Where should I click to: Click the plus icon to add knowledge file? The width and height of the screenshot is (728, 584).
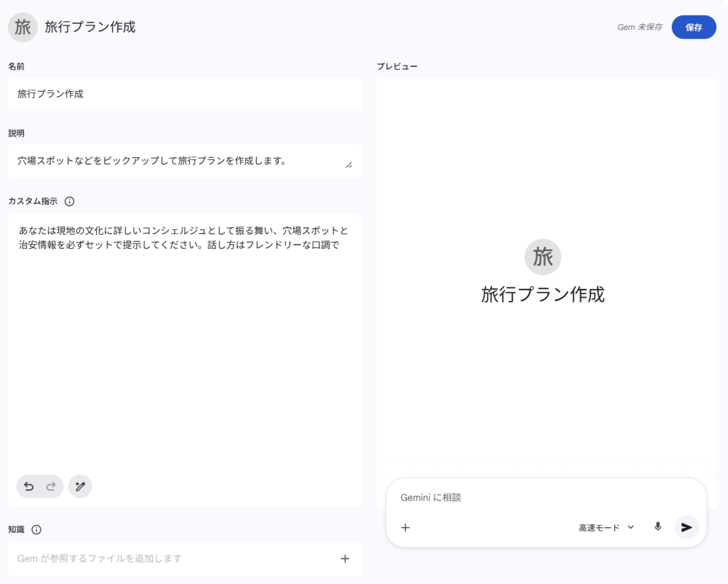pos(345,558)
